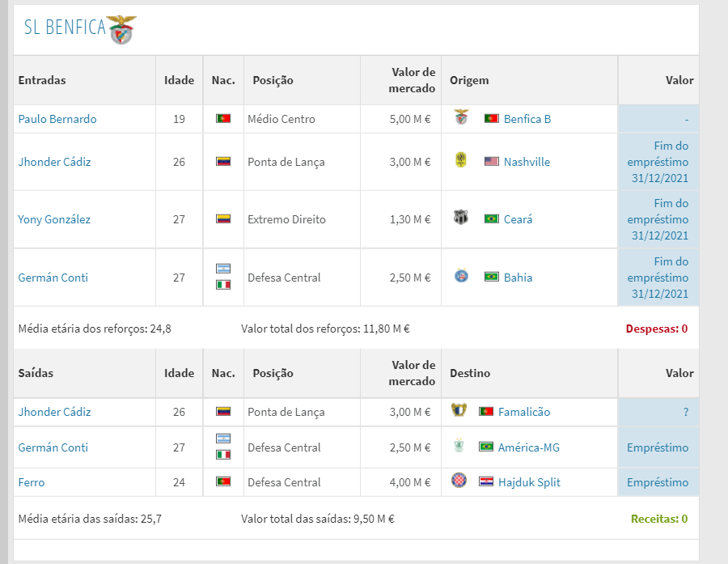The image size is (728, 564).
Task: Open Paulo Bernardo player profile
Action: coord(57,119)
